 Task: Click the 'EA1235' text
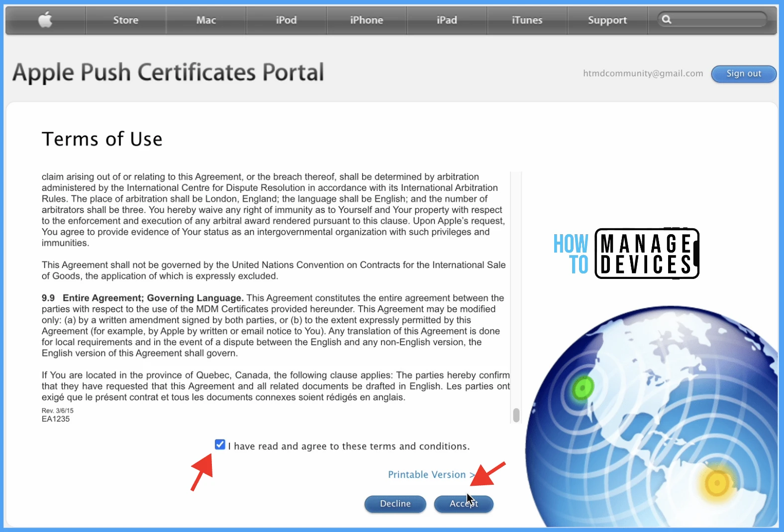coord(56,419)
